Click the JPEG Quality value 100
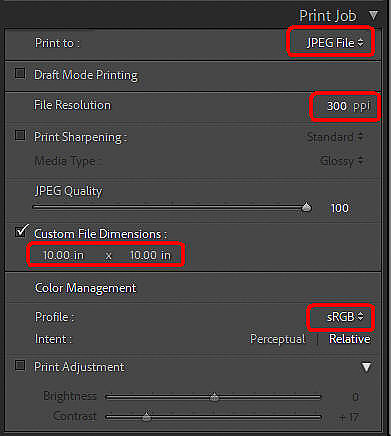The height and width of the screenshot is (436, 391). (340, 208)
